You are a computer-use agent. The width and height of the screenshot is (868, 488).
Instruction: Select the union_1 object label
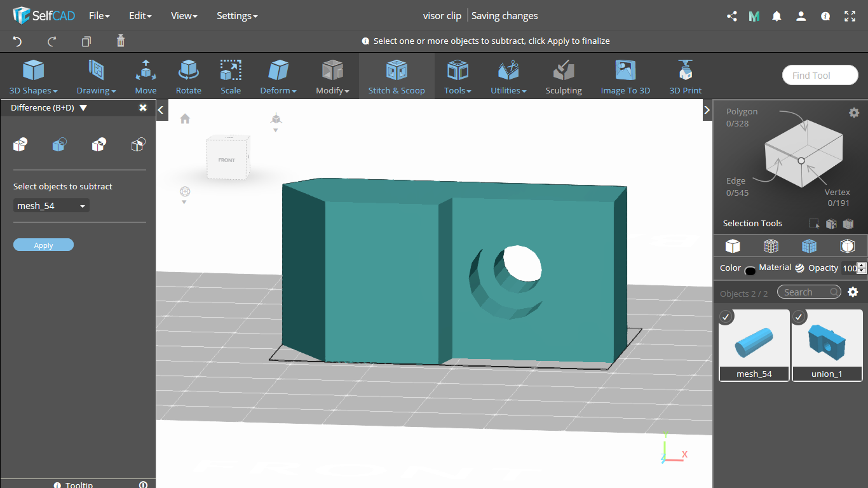(827, 374)
